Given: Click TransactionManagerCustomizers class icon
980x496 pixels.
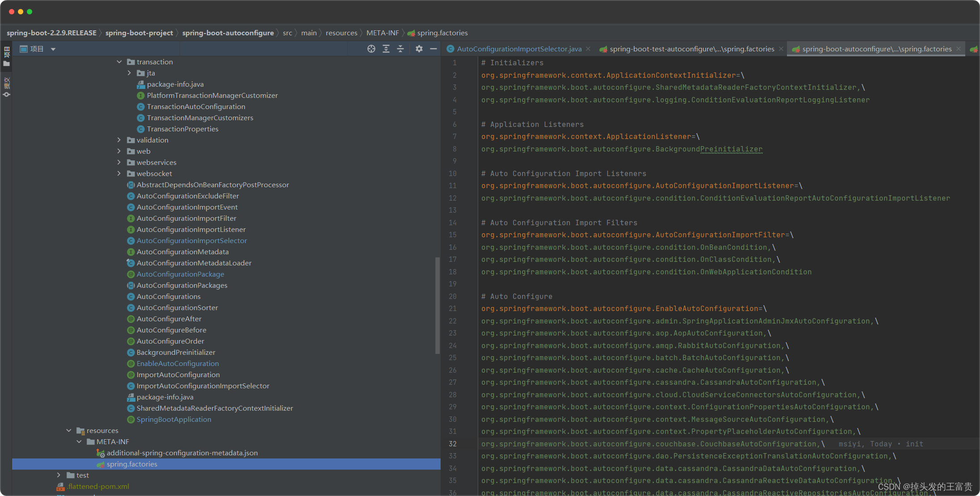Looking at the screenshot, I should click(x=140, y=118).
